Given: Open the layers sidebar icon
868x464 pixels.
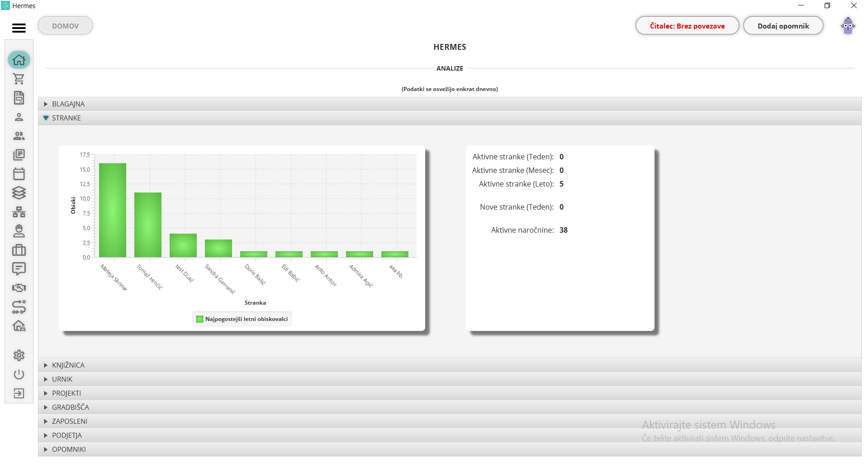Looking at the screenshot, I should [19, 193].
